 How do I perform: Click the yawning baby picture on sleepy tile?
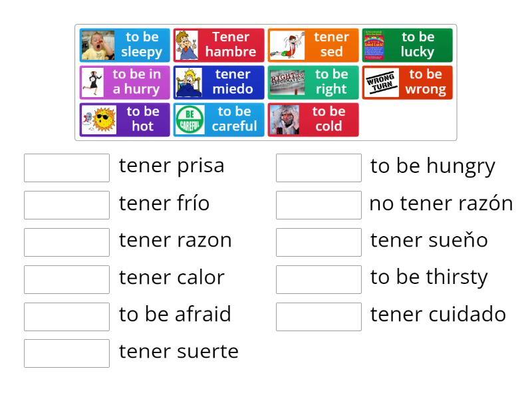pos(98,45)
